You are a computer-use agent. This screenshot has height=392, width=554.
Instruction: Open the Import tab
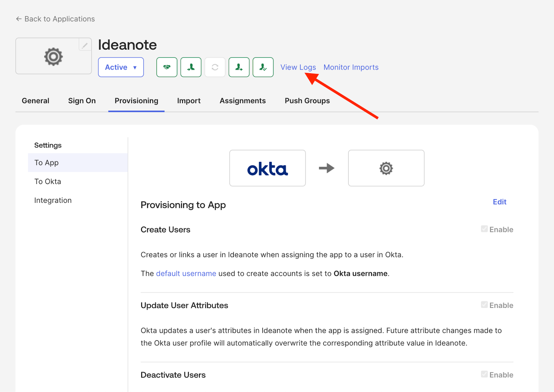tap(189, 101)
